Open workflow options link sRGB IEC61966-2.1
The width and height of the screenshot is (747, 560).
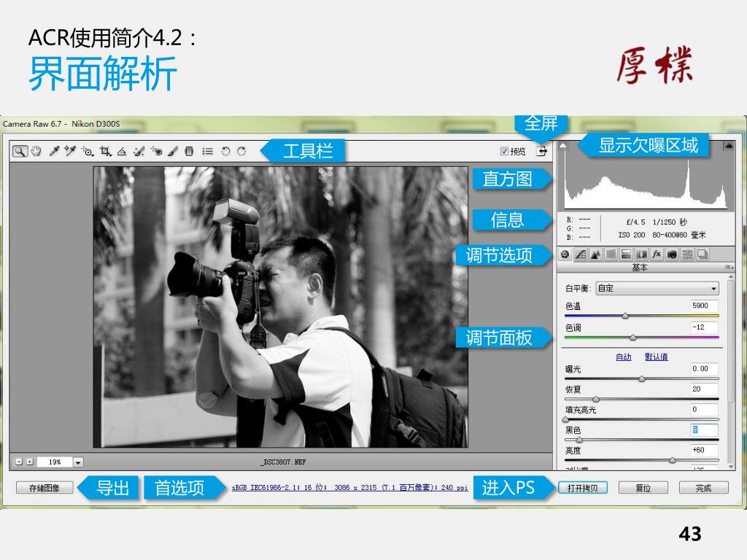[349, 488]
